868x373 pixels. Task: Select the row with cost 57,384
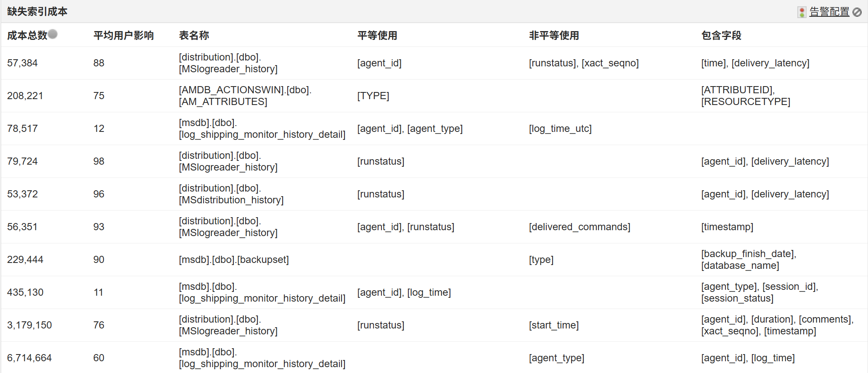click(22, 63)
